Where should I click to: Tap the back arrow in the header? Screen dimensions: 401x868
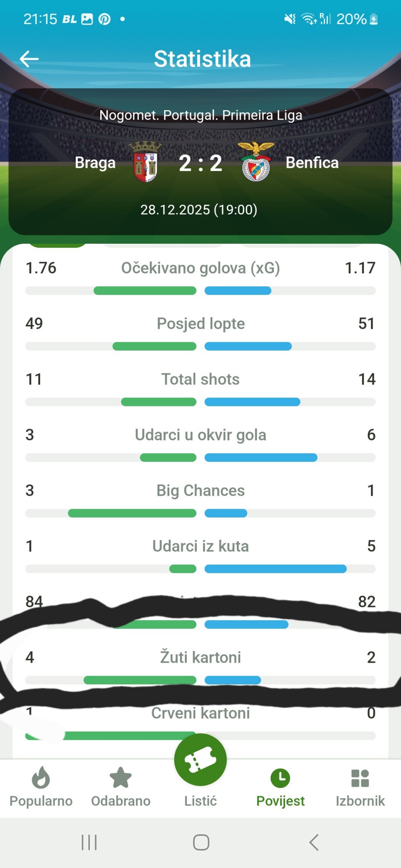click(29, 59)
